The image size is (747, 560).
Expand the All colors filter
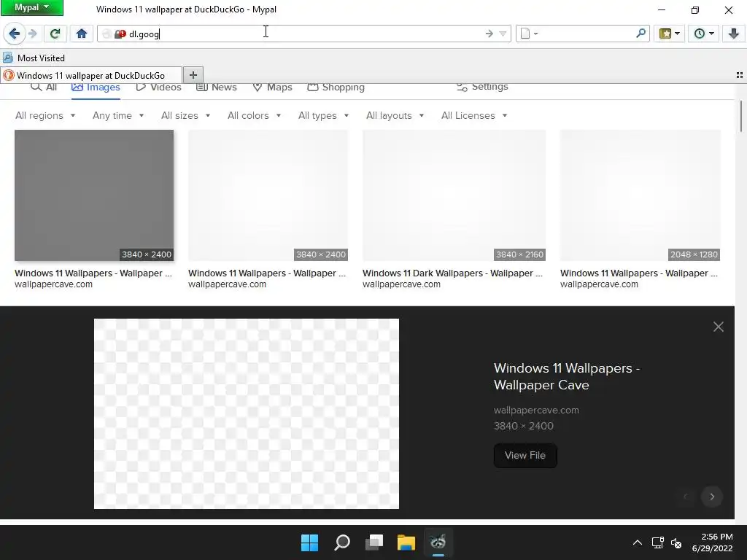[255, 116]
